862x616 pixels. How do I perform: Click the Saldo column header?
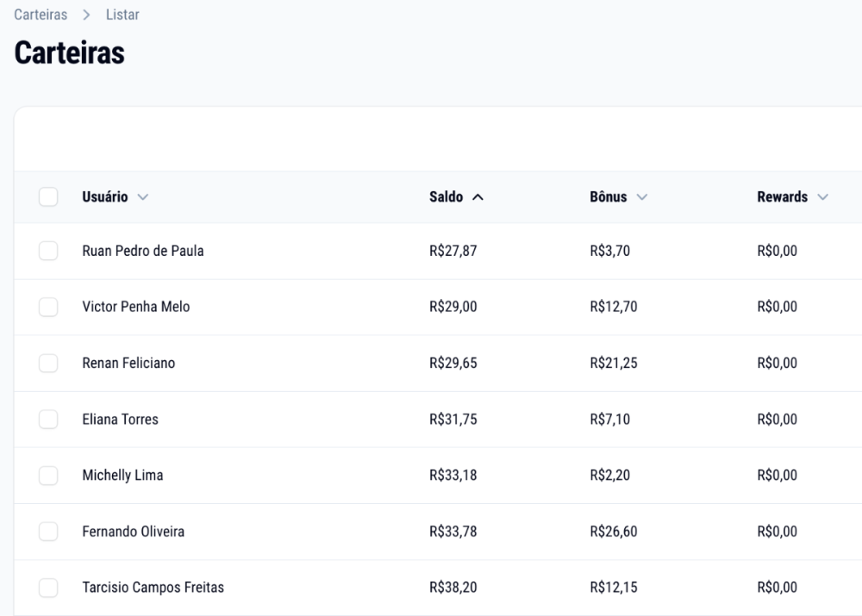click(446, 196)
